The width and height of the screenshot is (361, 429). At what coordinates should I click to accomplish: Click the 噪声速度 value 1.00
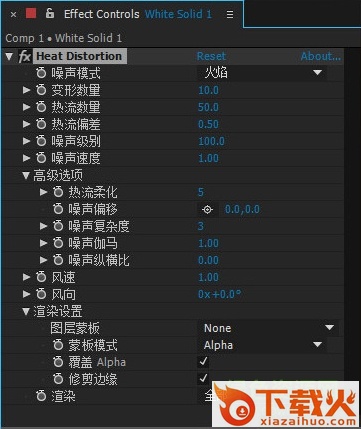click(209, 158)
